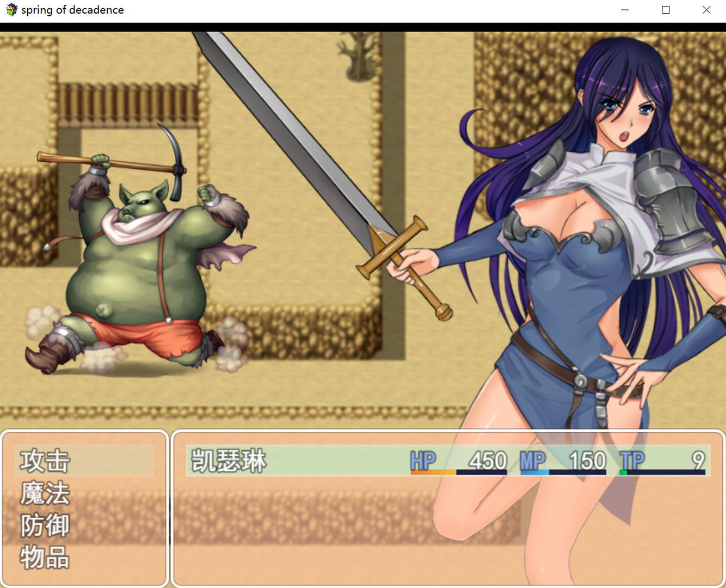The image size is (726, 588).
Task: Select the character name 凯瑟琳
Action: click(229, 461)
